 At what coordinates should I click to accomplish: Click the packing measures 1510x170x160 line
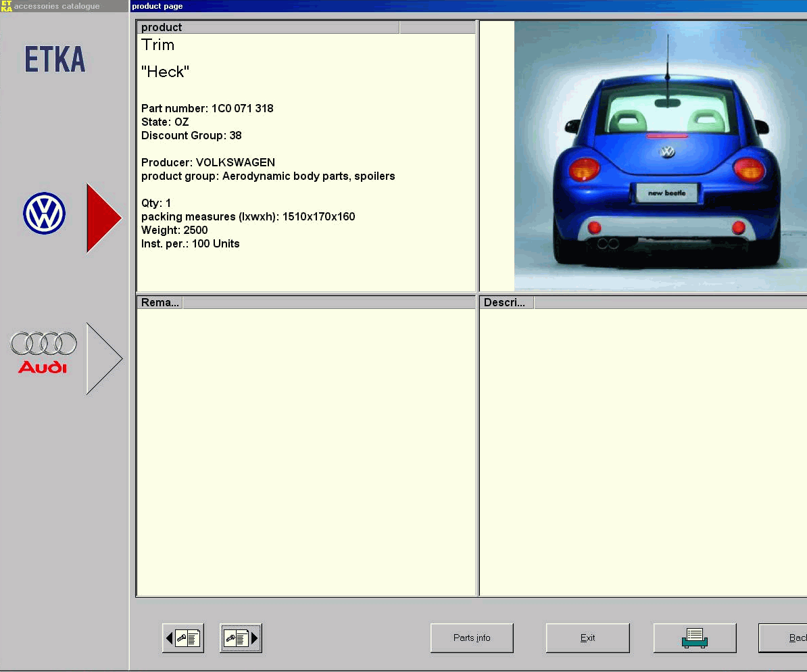coord(248,217)
